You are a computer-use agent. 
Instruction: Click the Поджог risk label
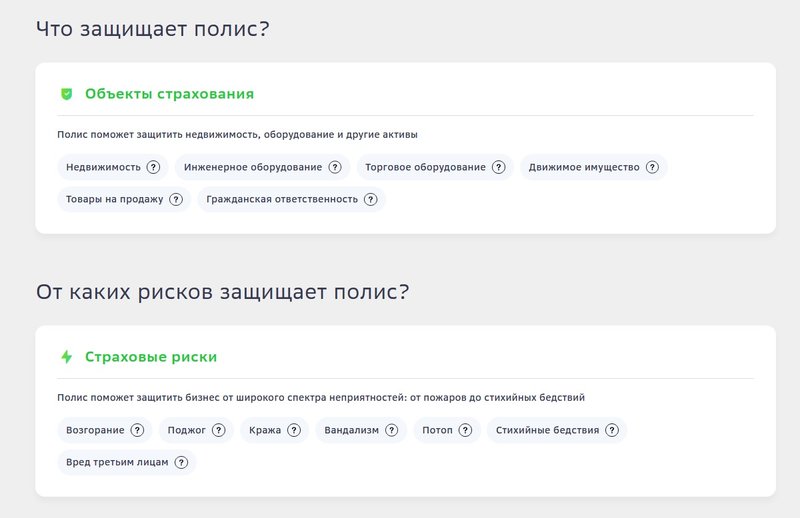187,430
